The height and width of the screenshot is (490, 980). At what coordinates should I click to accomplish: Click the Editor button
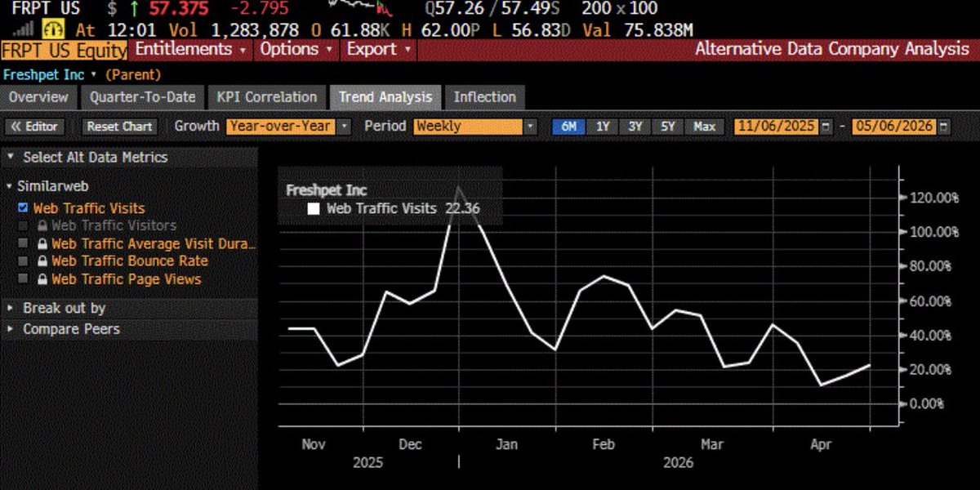[35, 127]
